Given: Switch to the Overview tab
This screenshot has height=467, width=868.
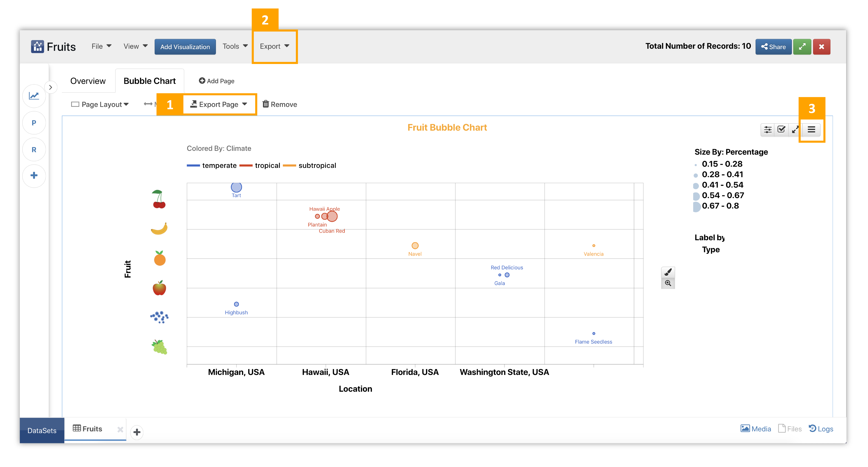Looking at the screenshot, I should pyautogui.click(x=88, y=81).
